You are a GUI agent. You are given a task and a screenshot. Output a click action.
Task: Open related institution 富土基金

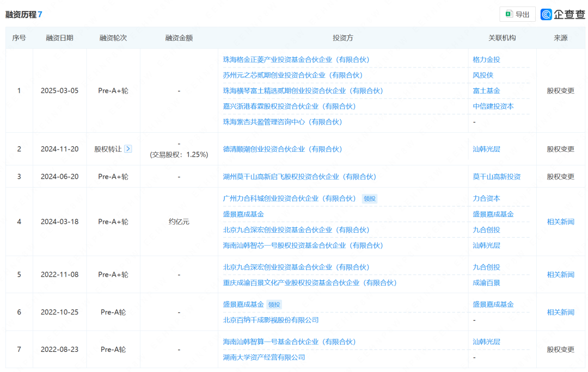click(x=486, y=91)
